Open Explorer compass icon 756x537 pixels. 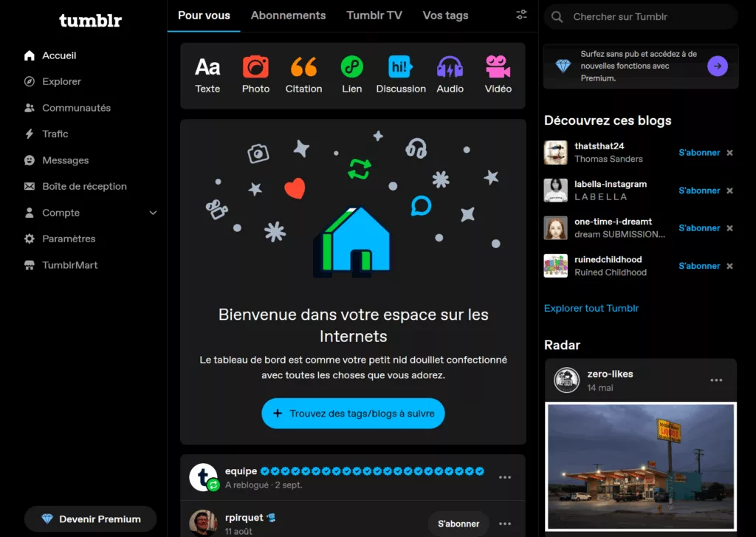point(30,81)
